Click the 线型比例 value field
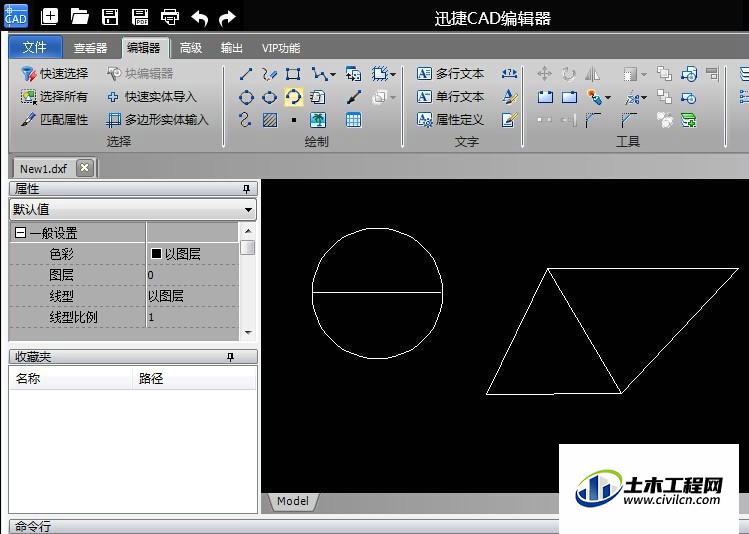749x534 pixels. pyautogui.click(x=192, y=317)
